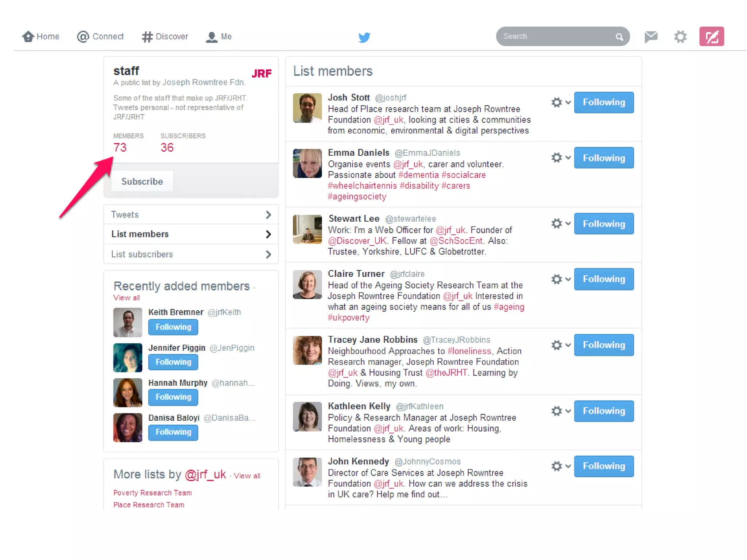The height and width of the screenshot is (560, 747).
Task: Go to Home in the navigation bar
Action: (x=40, y=36)
